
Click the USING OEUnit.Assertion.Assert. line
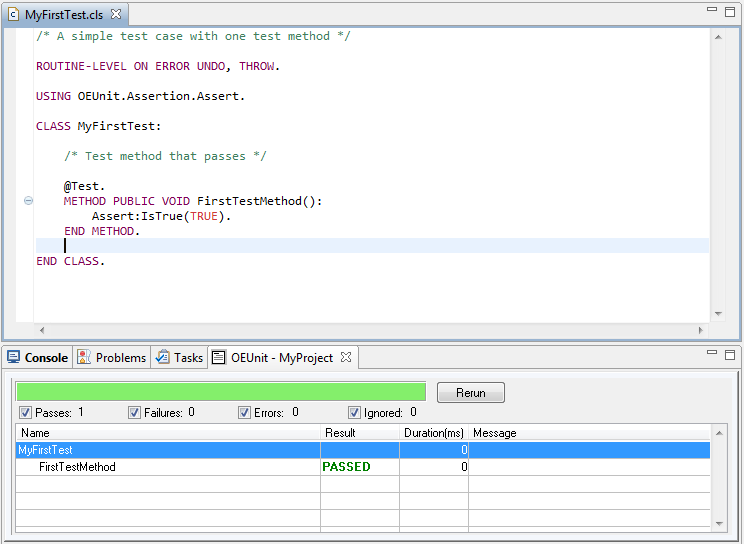[x=140, y=96]
